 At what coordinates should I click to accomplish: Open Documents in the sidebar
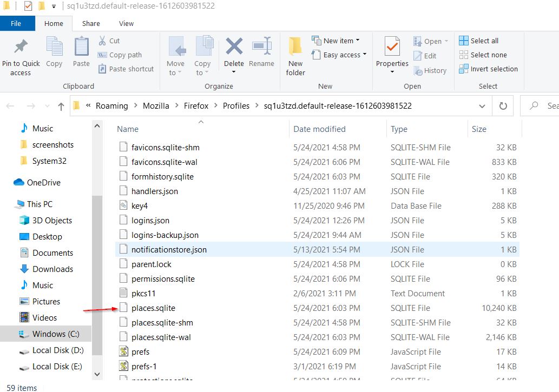[x=47, y=253]
